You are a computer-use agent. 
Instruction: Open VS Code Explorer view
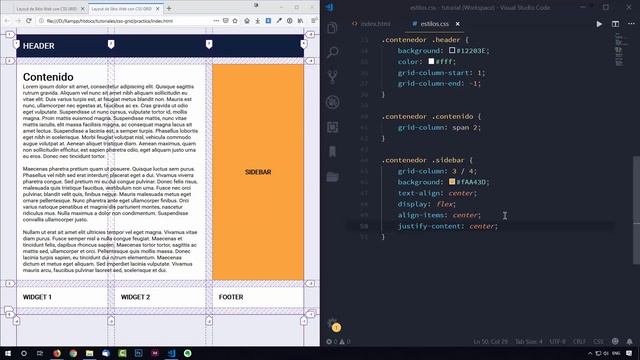[x=332, y=28]
